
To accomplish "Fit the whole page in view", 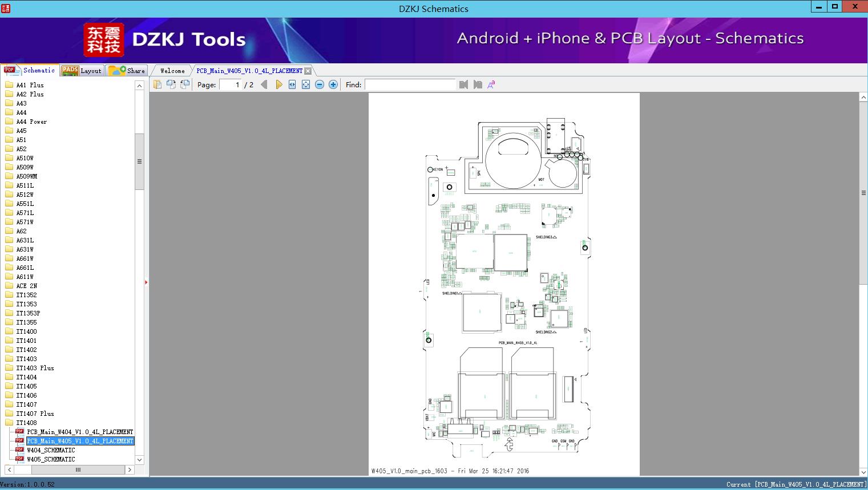I will 306,84.
